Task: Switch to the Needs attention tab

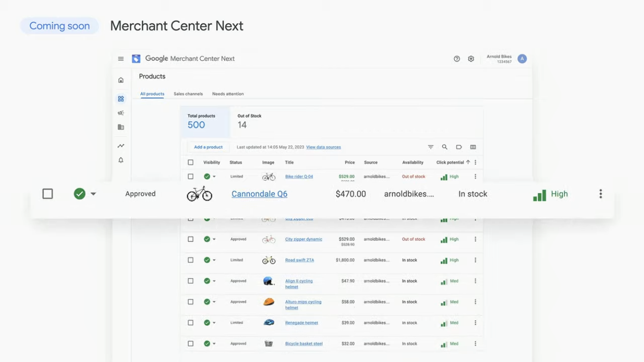Action: 228,94
